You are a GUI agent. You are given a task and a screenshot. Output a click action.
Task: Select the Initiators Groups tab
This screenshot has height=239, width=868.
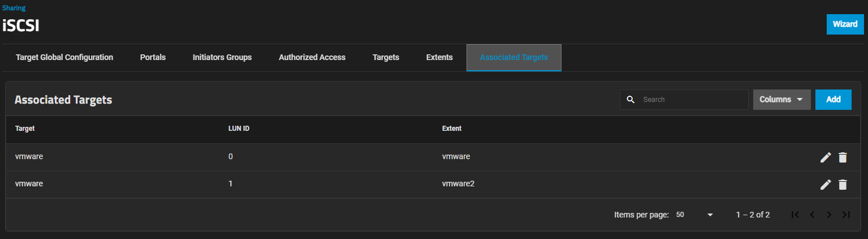[222, 57]
